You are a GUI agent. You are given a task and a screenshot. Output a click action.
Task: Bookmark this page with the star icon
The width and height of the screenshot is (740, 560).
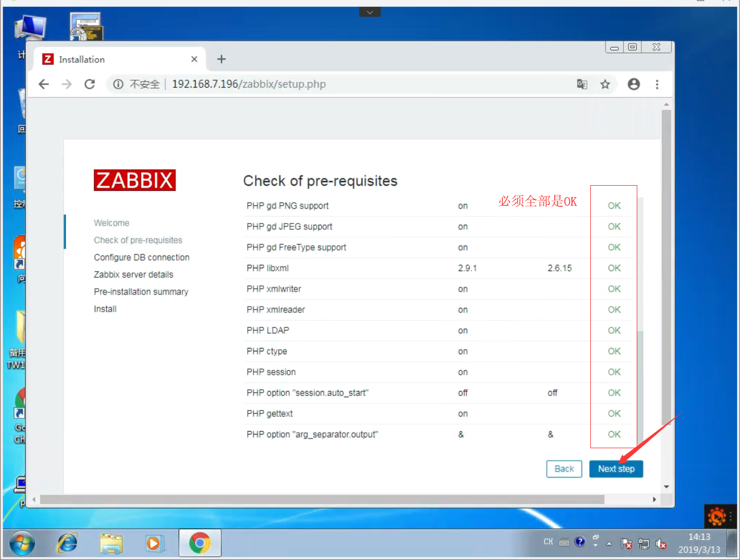tap(605, 84)
